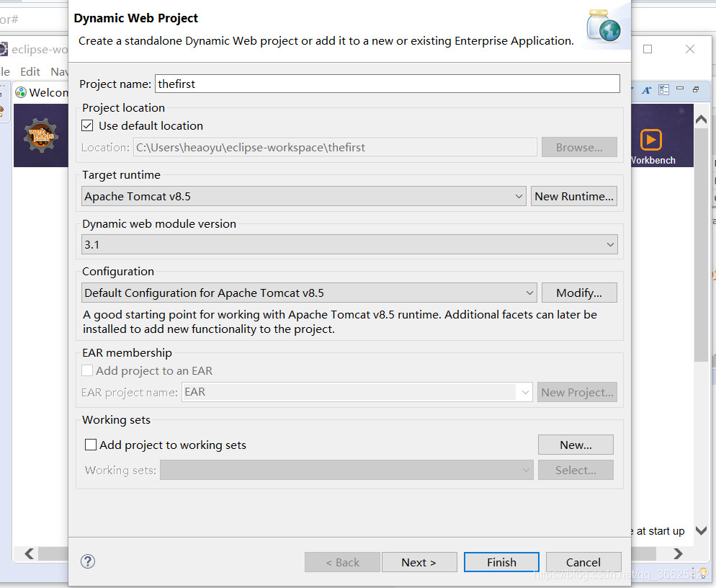Click the font size A icon in Eclipse window
This screenshot has height=588, width=716.
coord(646,90)
